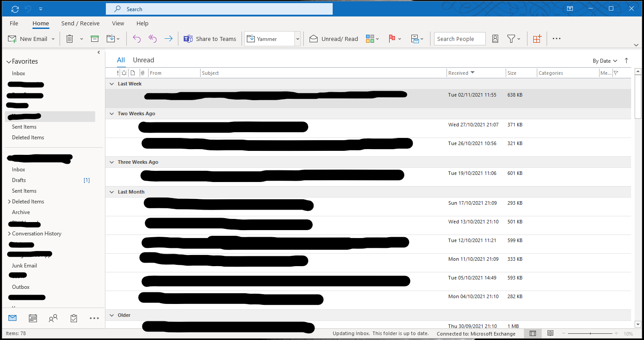Screen dimensions: 644x340
Task: Click the Reply All double-arrow icon
Action: point(153,39)
